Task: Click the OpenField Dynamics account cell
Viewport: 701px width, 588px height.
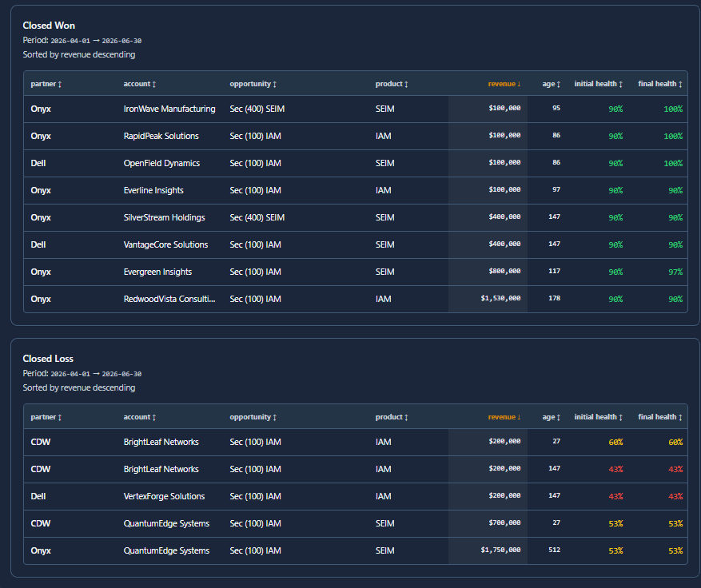Action: [x=161, y=164]
